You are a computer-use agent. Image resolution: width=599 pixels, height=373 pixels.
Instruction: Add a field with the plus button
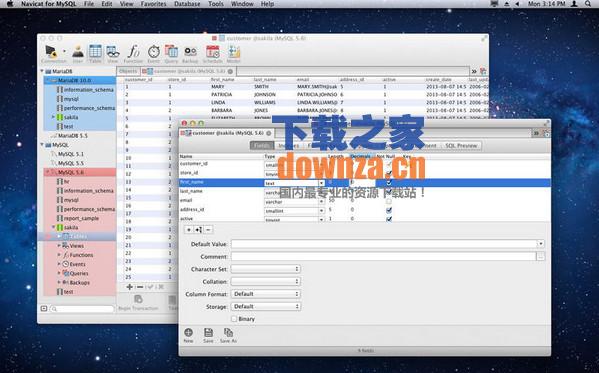189,230
